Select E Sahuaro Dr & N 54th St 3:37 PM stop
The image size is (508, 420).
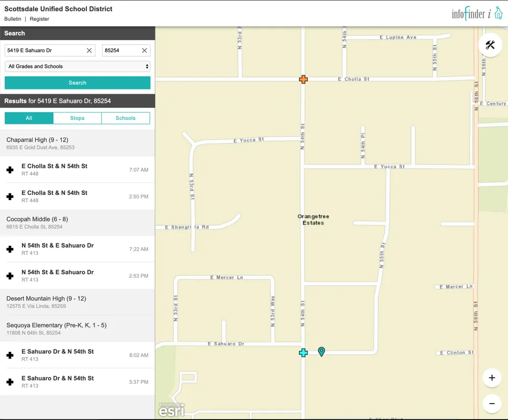[x=77, y=382]
